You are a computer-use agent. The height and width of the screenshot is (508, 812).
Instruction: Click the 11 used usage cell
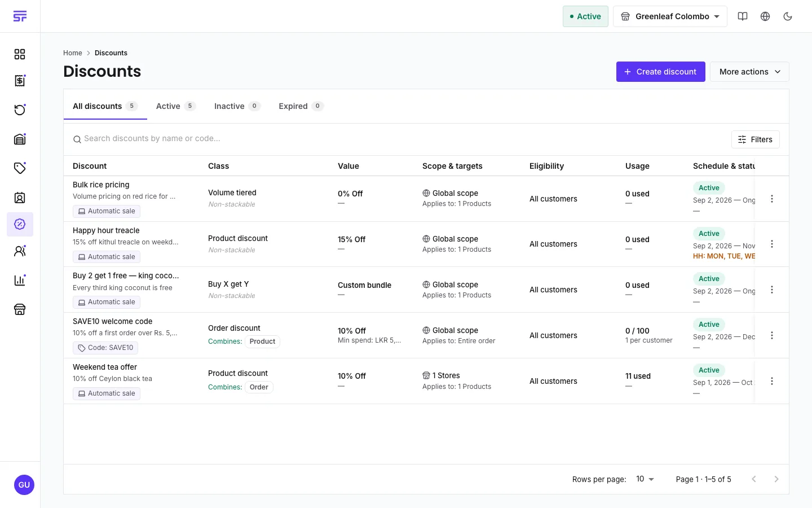(638, 376)
